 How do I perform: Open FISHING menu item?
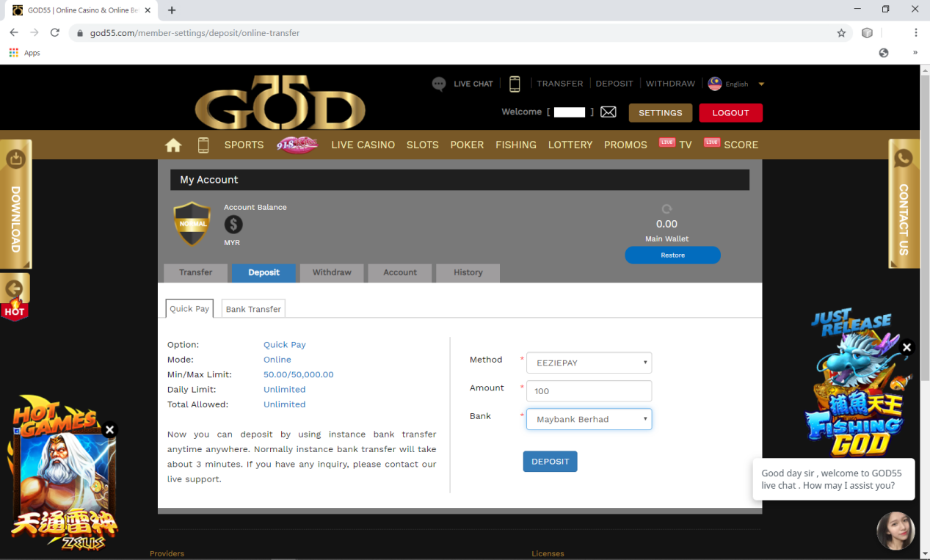pos(516,145)
